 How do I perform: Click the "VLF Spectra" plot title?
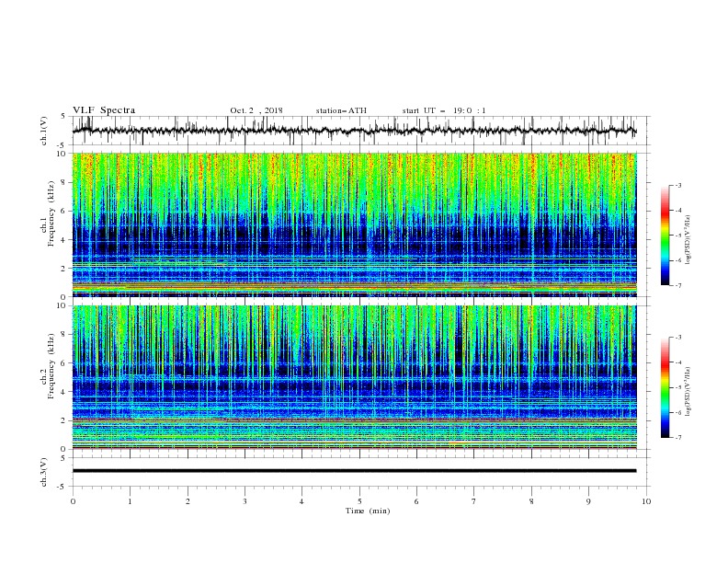click(x=104, y=110)
